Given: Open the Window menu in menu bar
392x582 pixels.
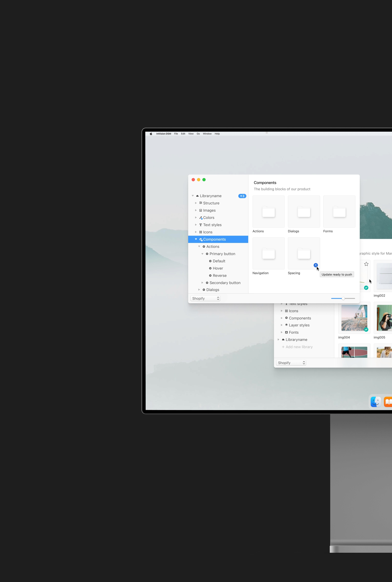Looking at the screenshot, I should [207, 134].
